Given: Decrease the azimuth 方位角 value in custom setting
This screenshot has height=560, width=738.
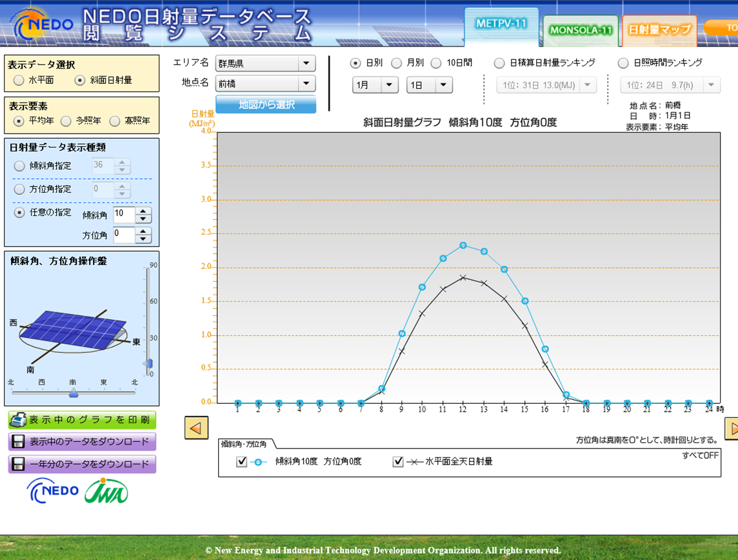Looking at the screenshot, I should 143,239.
